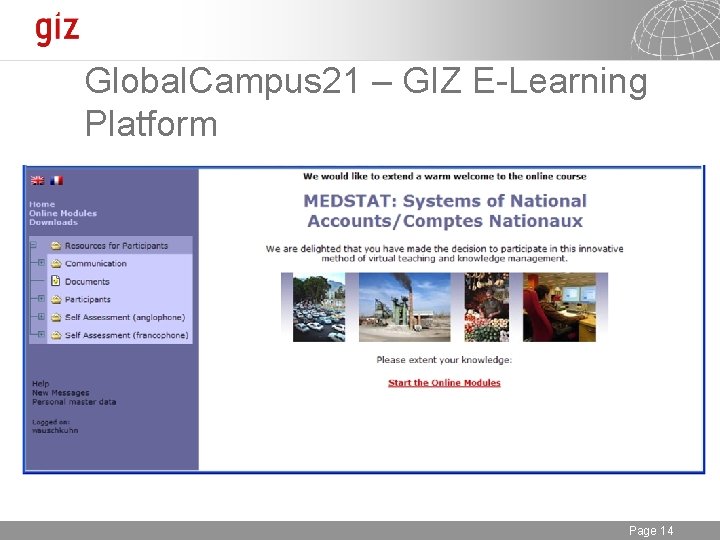This screenshot has height=540, width=720.
Task: Click the Self Assessment (anglophone) folder icon
Action: coord(56,317)
